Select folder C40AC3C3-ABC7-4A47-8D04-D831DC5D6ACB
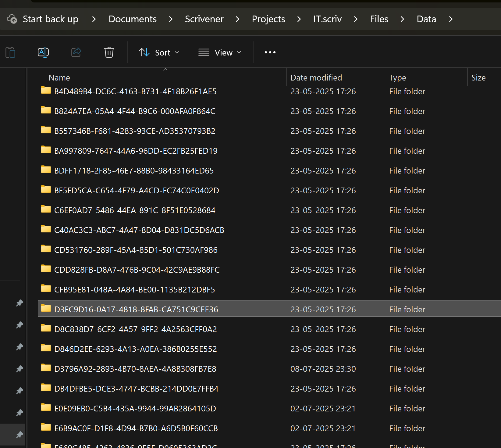The image size is (501, 448). click(x=139, y=230)
